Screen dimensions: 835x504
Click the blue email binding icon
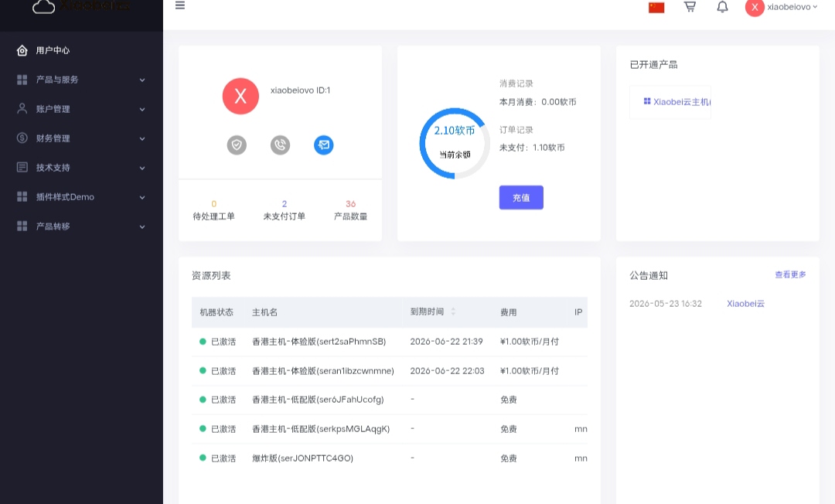(x=324, y=145)
